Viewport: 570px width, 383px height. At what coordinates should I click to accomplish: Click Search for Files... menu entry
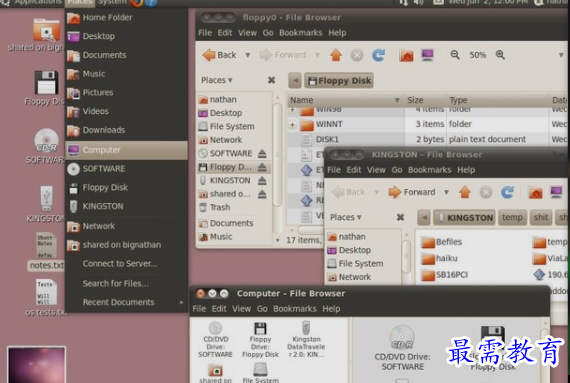(126, 283)
